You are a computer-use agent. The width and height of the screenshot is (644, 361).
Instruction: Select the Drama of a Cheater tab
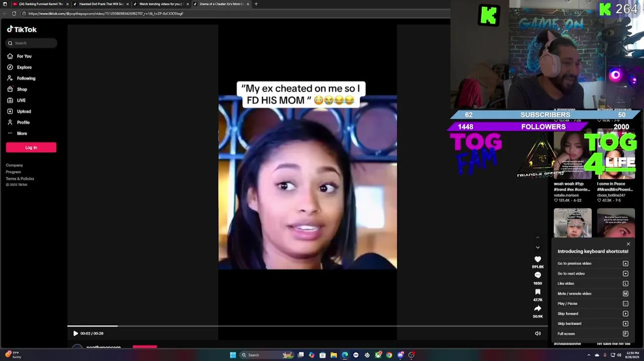[x=221, y=4]
